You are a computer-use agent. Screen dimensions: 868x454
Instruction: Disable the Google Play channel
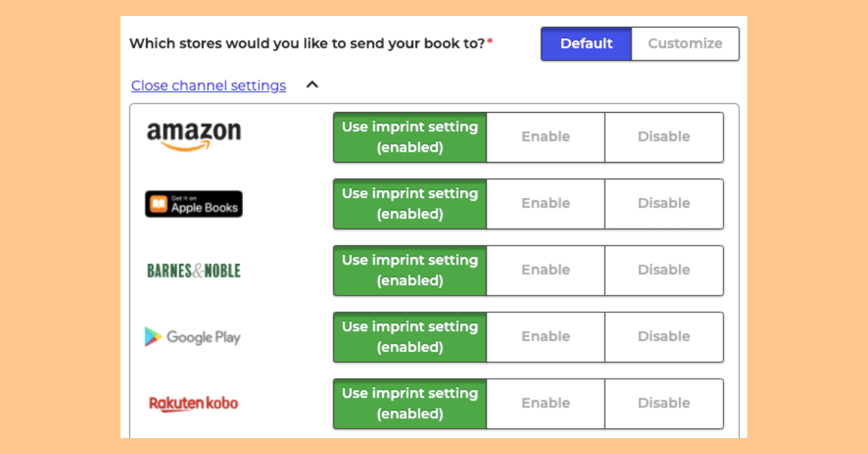click(664, 336)
